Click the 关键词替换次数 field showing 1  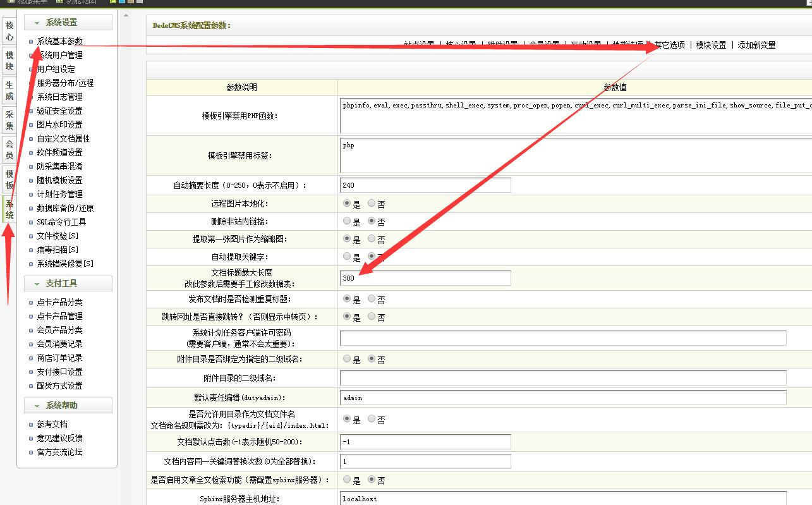tap(425, 461)
